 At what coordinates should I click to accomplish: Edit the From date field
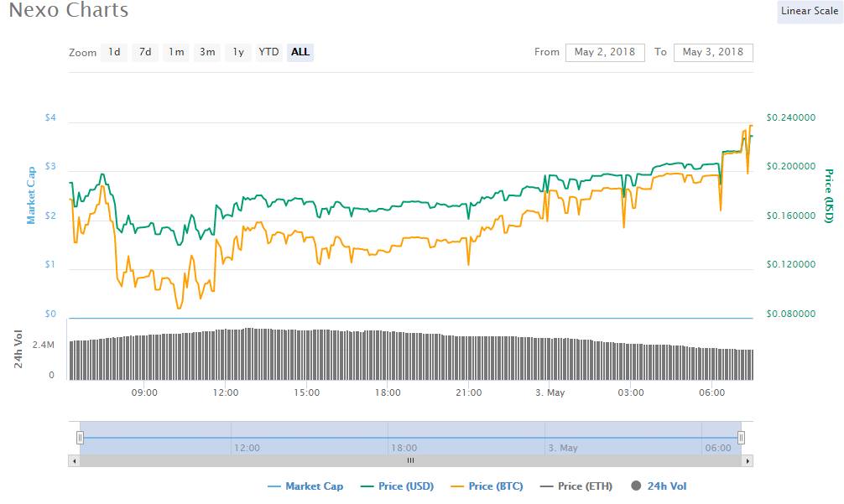point(605,52)
